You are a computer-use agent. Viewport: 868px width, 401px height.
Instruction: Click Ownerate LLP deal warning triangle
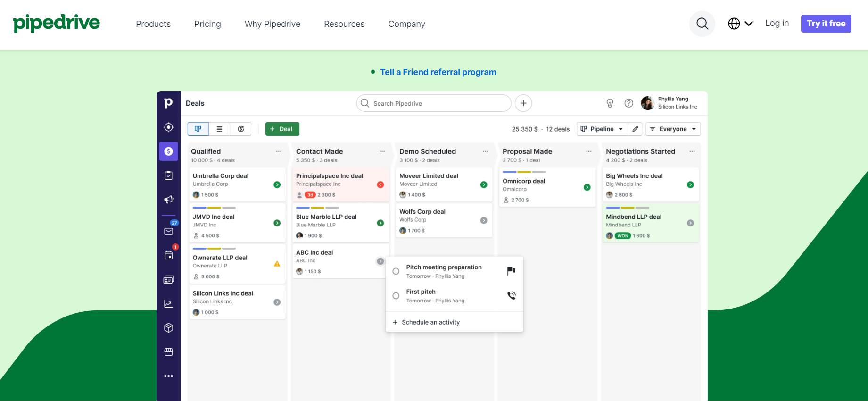click(x=277, y=264)
